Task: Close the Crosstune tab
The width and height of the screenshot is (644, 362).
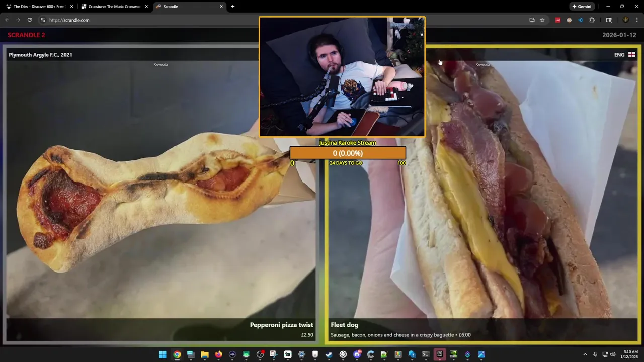Action: (x=146, y=7)
